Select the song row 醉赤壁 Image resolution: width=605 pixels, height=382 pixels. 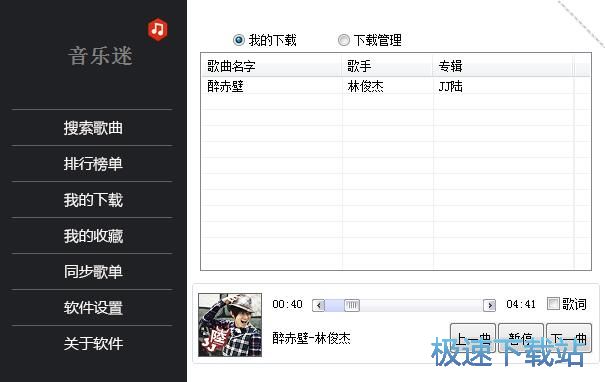coord(395,86)
